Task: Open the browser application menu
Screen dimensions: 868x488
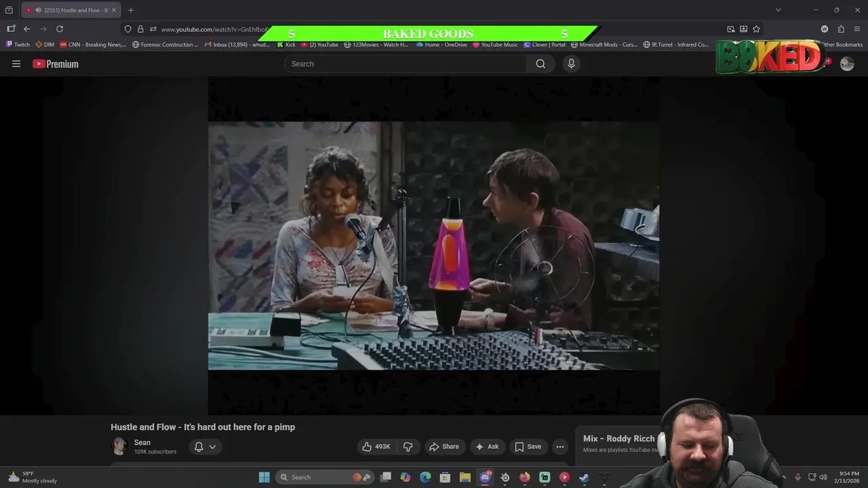Action: click(857, 29)
